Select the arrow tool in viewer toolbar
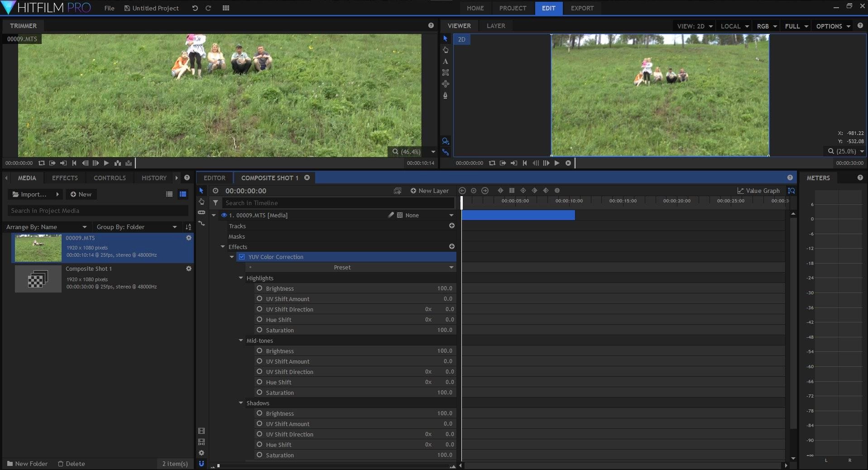The height and width of the screenshot is (470, 868). click(445, 38)
